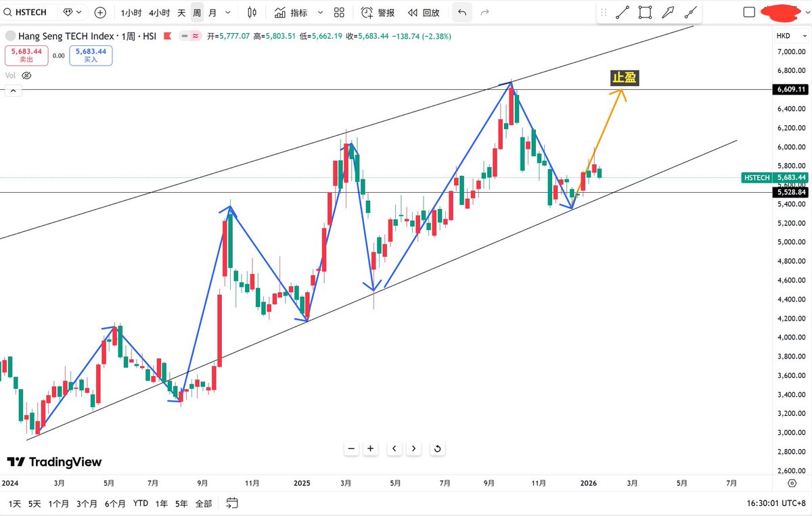
Task: Select the 全部 all-time range
Action: click(x=203, y=503)
